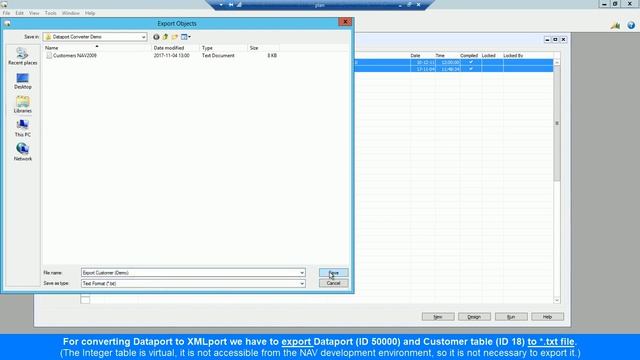Click the Object Designer vertical scrollbar thumb
640x360 pixels.
point(557,123)
